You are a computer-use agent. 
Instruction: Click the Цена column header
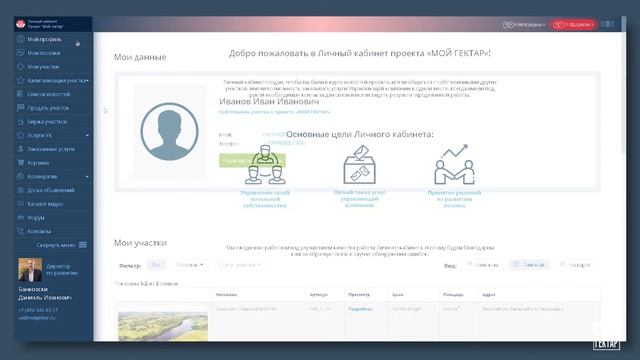[x=398, y=294]
